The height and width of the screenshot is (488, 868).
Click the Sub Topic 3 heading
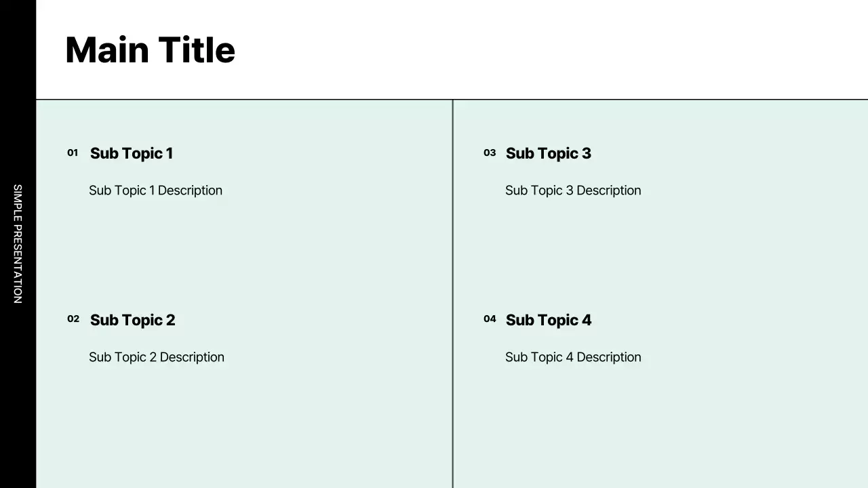point(549,153)
